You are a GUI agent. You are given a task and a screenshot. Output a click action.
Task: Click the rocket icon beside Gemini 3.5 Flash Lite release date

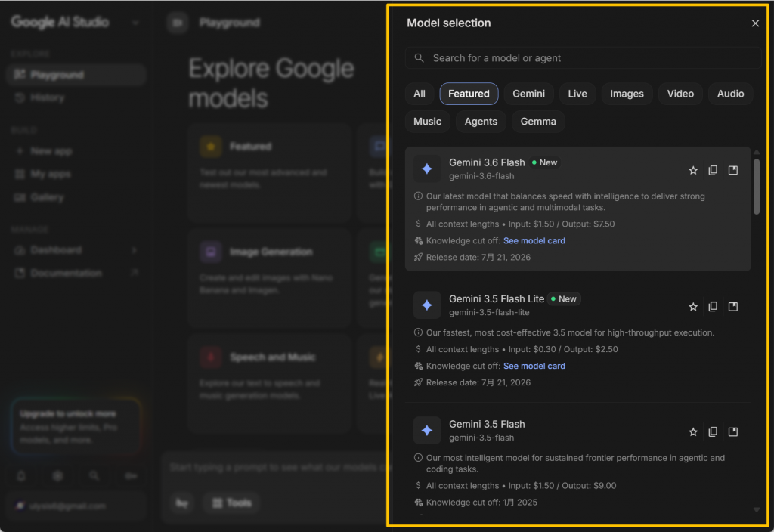coord(418,382)
